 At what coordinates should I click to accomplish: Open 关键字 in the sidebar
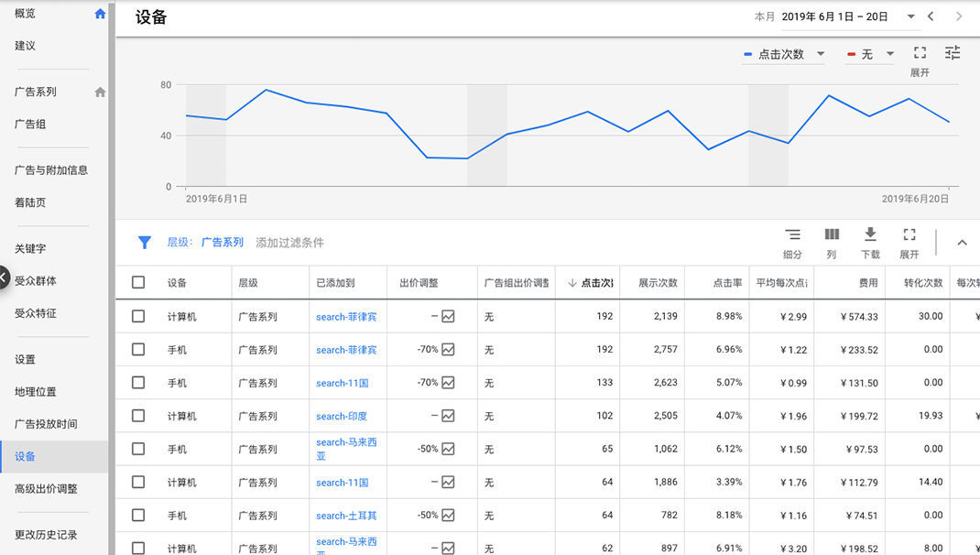30,248
